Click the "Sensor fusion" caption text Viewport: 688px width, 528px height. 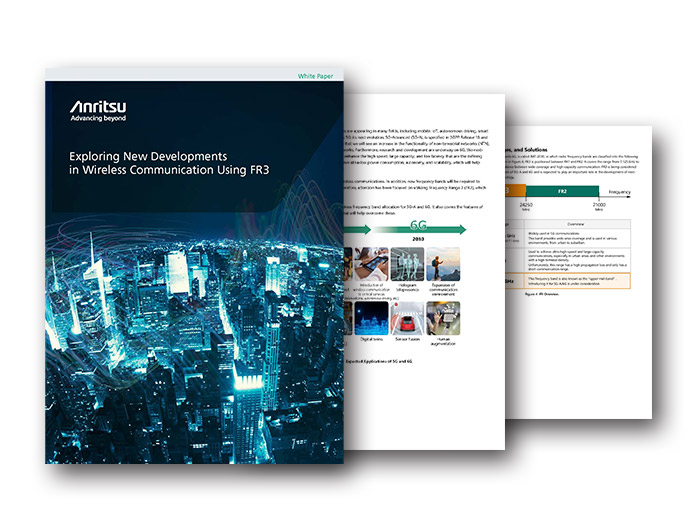click(407, 339)
